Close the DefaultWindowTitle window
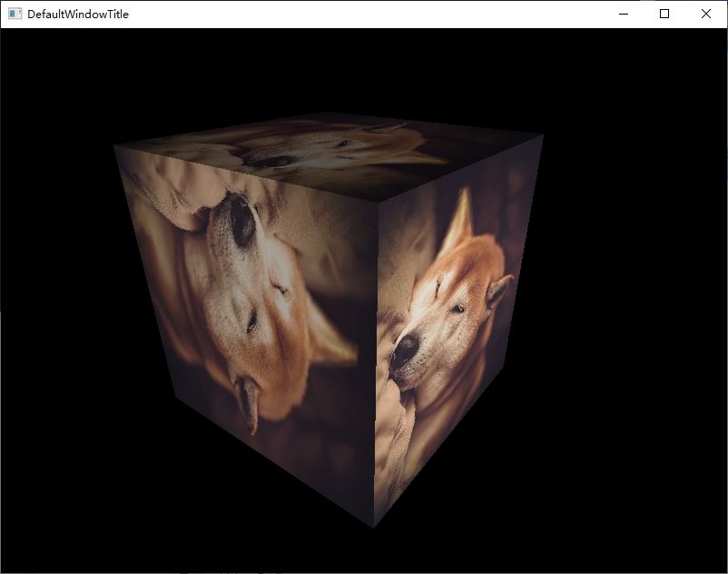The width and height of the screenshot is (728, 574). tap(705, 14)
